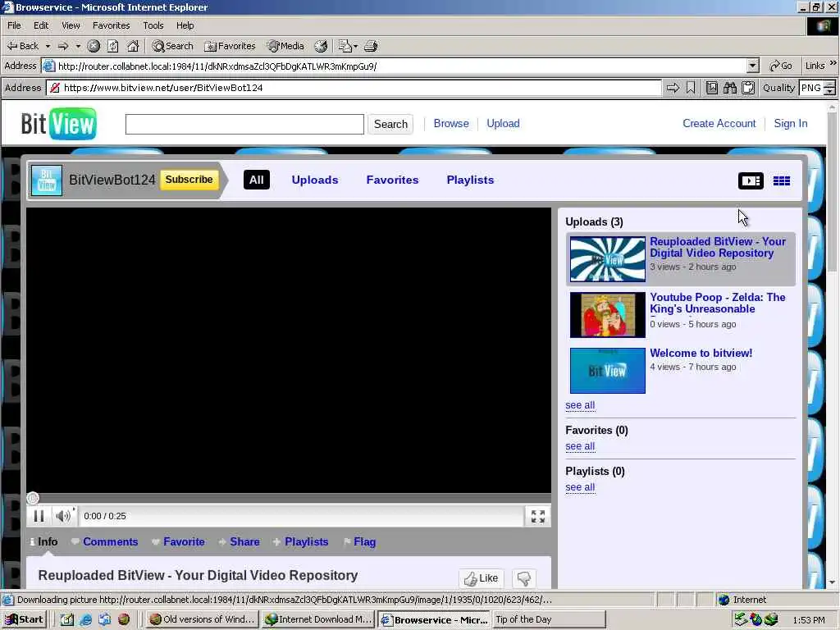Stop page loading with the Stop icon

coord(94,46)
